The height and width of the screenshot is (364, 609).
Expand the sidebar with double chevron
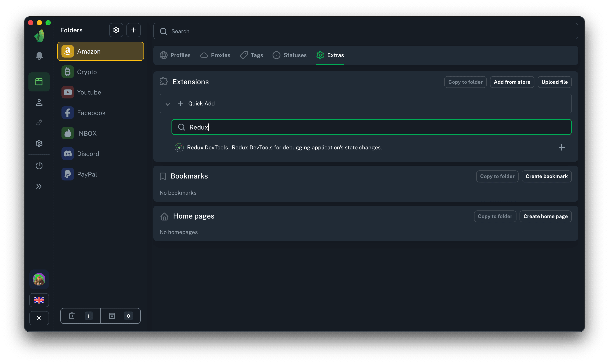pos(39,186)
